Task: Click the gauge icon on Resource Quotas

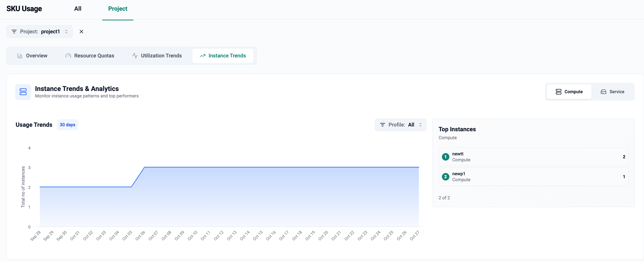Action: 68,55
